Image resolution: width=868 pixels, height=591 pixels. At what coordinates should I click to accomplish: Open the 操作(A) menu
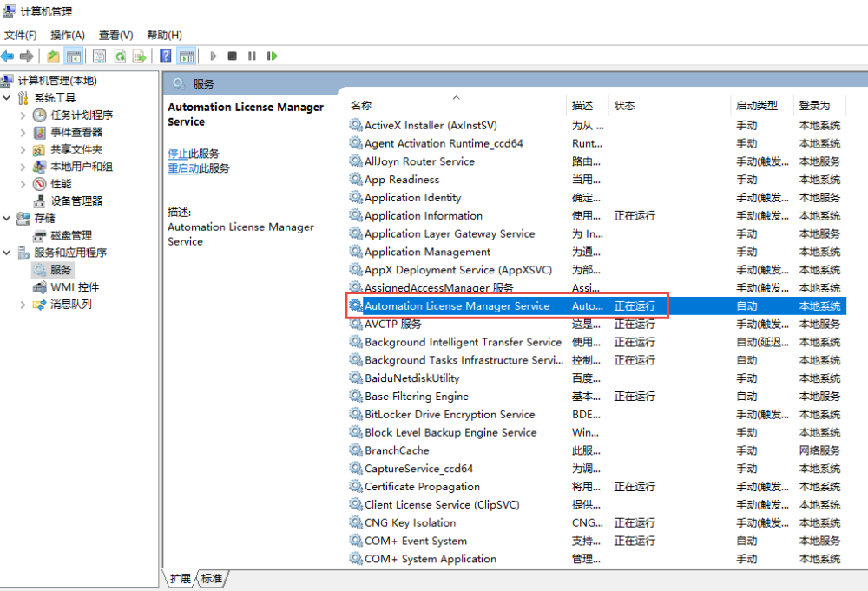tap(68, 35)
